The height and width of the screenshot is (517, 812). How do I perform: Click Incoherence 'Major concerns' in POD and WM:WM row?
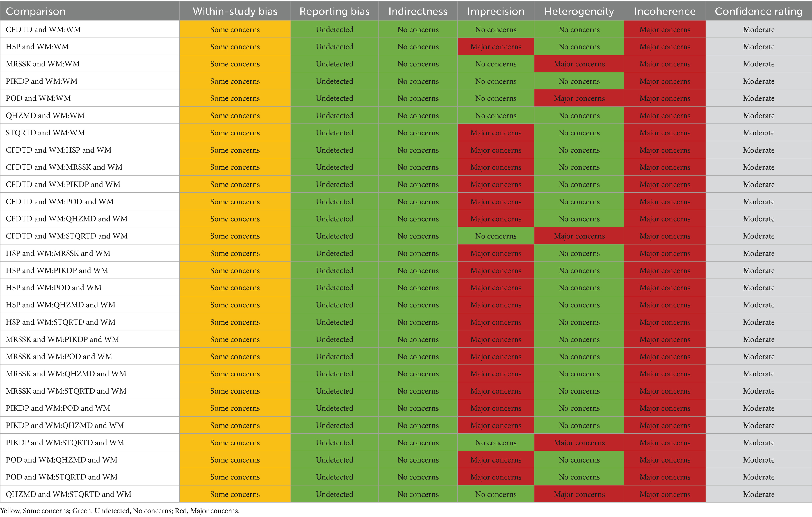[x=665, y=98]
